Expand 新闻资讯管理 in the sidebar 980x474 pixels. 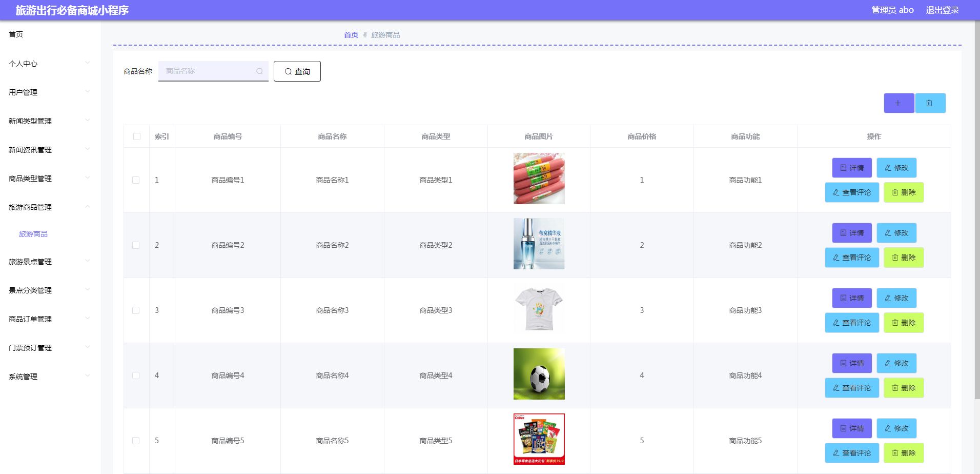(50, 150)
